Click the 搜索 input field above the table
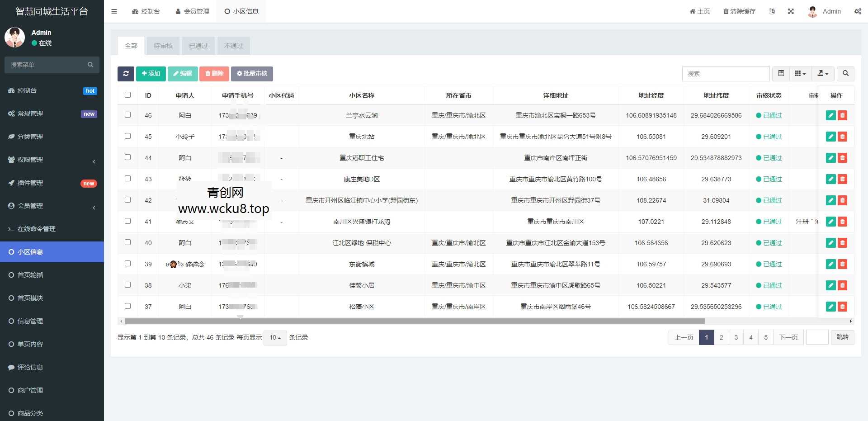Viewport: 868px width, 421px height. 726,74
